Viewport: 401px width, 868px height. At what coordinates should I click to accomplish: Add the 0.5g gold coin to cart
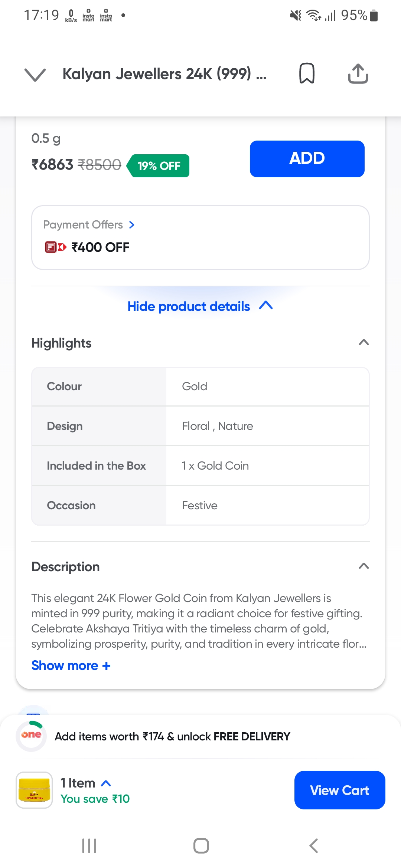[x=307, y=158]
